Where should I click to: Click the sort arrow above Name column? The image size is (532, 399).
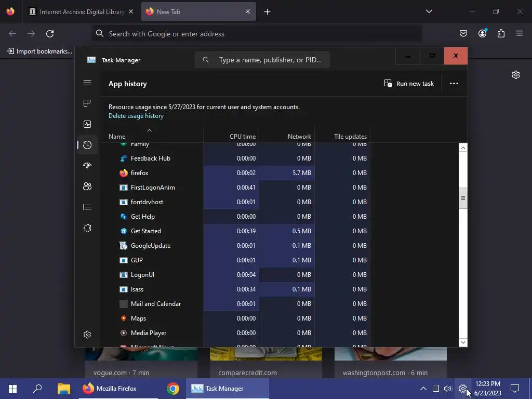tap(149, 130)
